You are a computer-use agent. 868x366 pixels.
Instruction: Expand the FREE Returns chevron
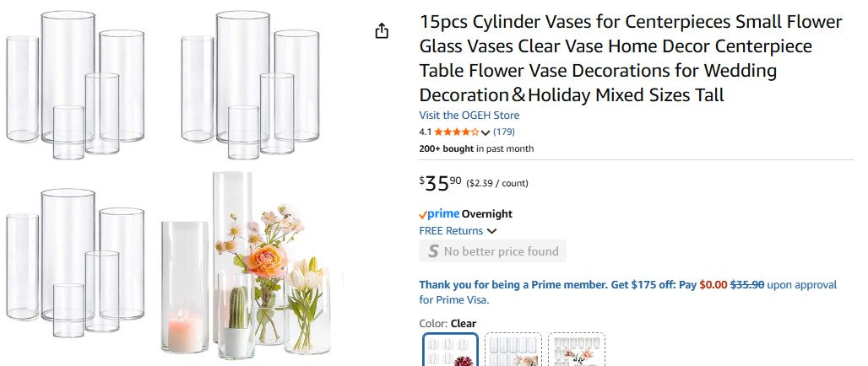[x=492, y=231]
